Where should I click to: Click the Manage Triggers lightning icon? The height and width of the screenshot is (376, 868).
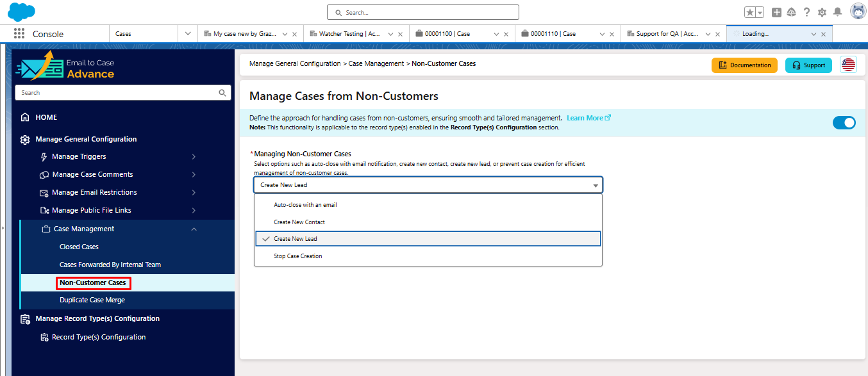(44, 156)
